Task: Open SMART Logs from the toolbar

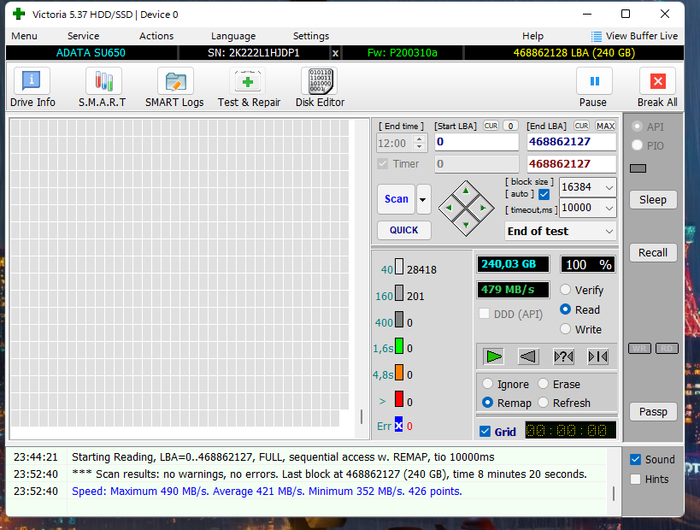Action: click(174, 87)
